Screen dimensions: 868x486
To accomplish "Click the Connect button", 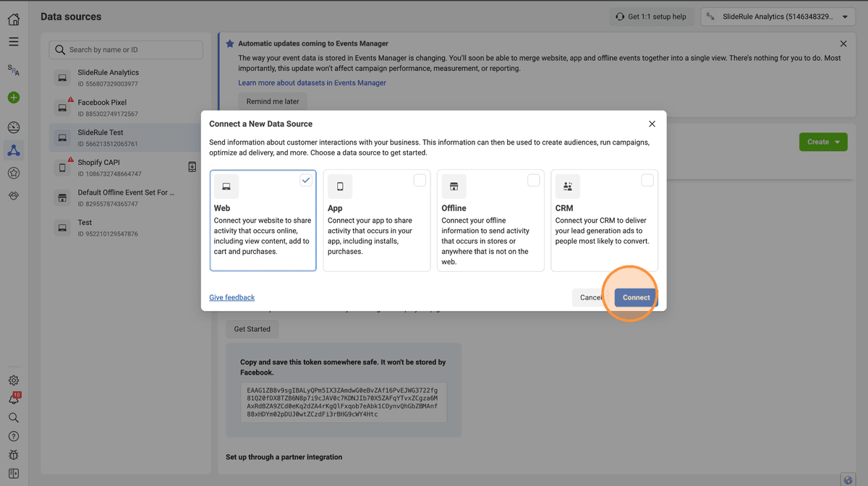I will [x=636, y=297].
